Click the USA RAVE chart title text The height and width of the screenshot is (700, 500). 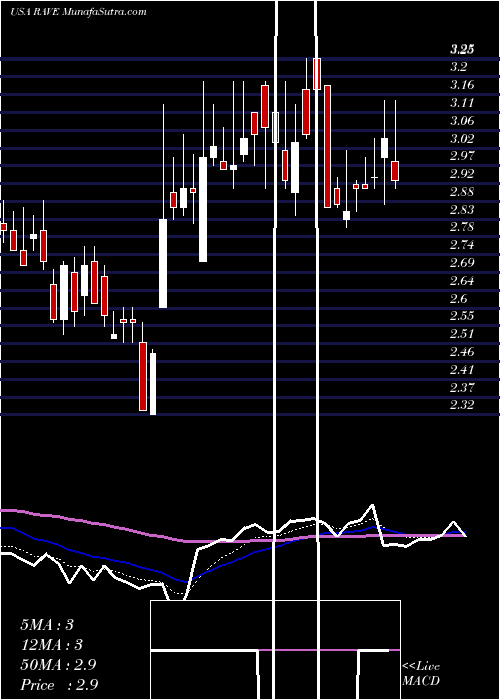[78, 12]
